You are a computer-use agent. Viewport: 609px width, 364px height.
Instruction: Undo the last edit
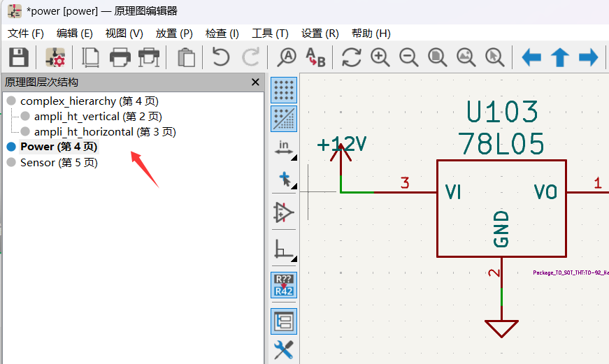221,57
